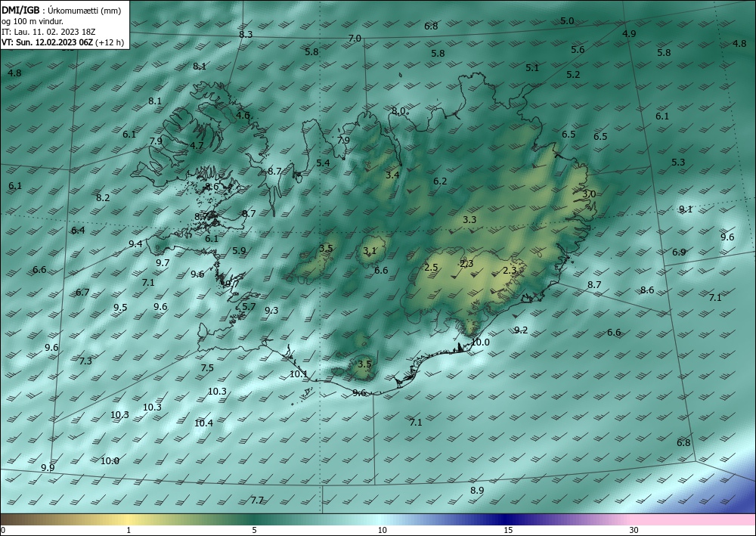Click the 6.4 value label
The image size is (756, 536).
pos(78,231)
